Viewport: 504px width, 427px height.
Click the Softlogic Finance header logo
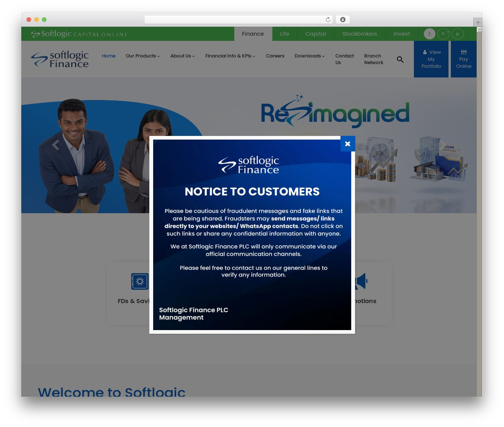coord(60,59)
